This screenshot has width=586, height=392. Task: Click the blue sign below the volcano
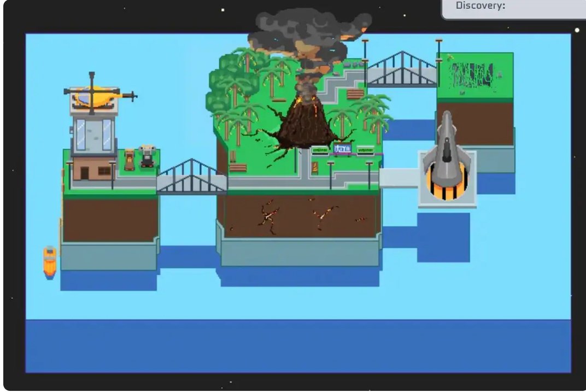tap(343, 149)
